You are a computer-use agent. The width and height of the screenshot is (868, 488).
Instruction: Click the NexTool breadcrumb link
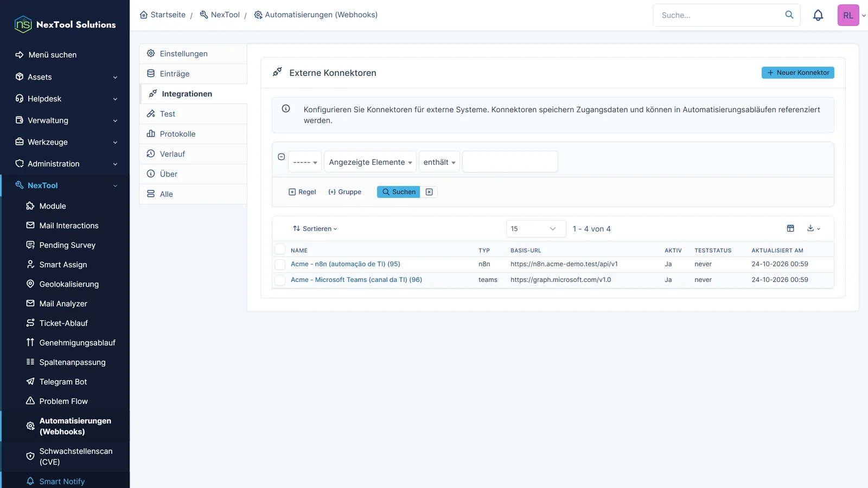click(220, 15)
